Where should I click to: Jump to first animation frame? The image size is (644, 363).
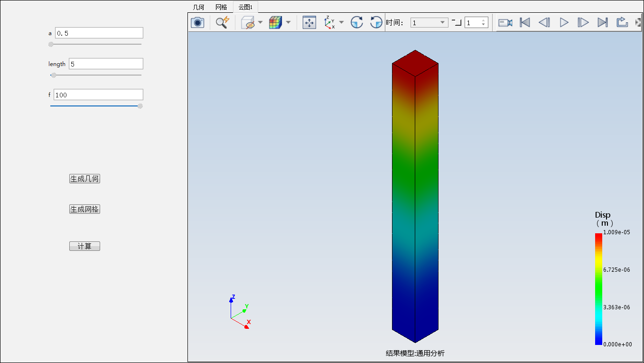point(525,22)
